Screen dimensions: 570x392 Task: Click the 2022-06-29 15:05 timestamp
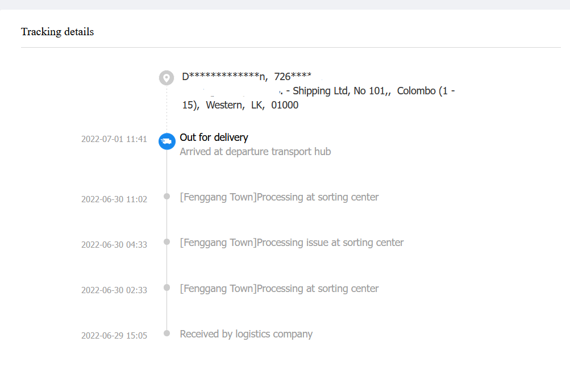[x=114, y=336]
